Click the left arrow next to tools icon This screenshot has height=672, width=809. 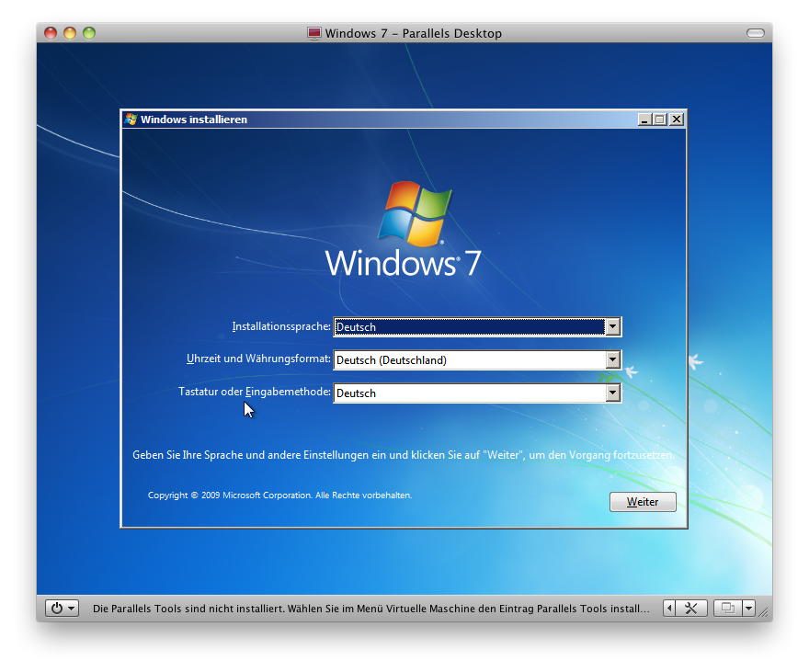coord(669,609)
